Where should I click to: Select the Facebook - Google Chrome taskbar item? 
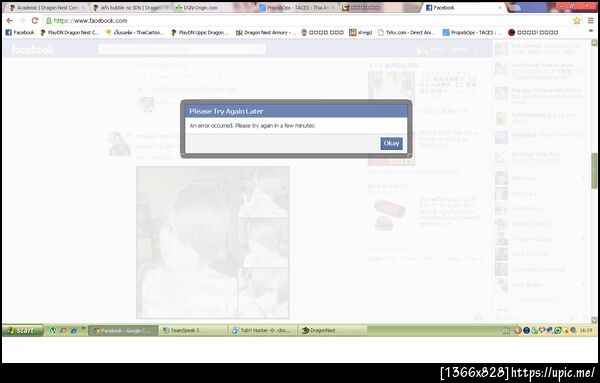123,330
